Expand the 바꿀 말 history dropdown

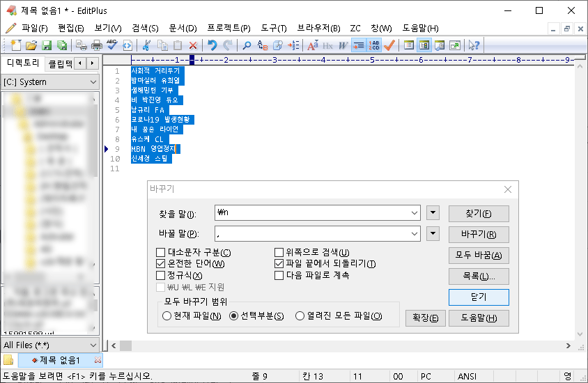(x=414, y=234)
